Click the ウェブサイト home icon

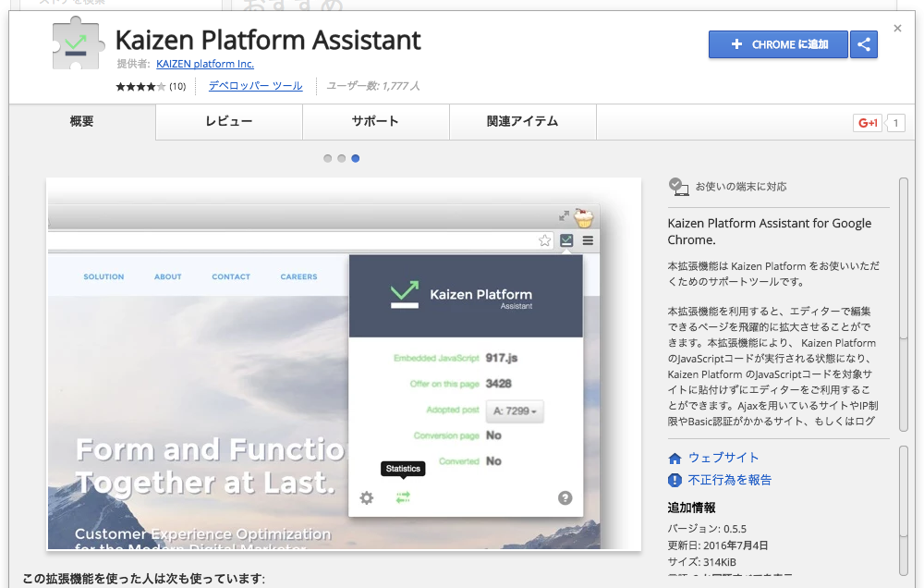tap(675, 459)
